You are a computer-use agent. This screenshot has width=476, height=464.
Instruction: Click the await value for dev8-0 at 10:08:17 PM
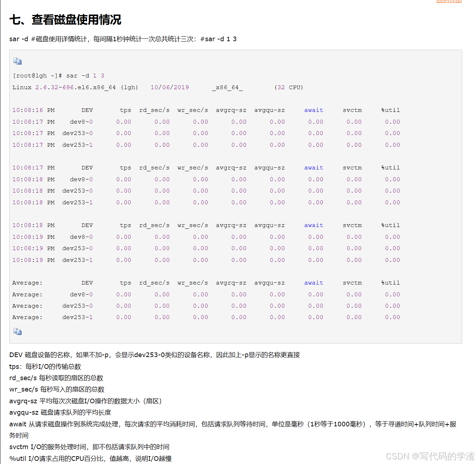[x=316, y=122]
